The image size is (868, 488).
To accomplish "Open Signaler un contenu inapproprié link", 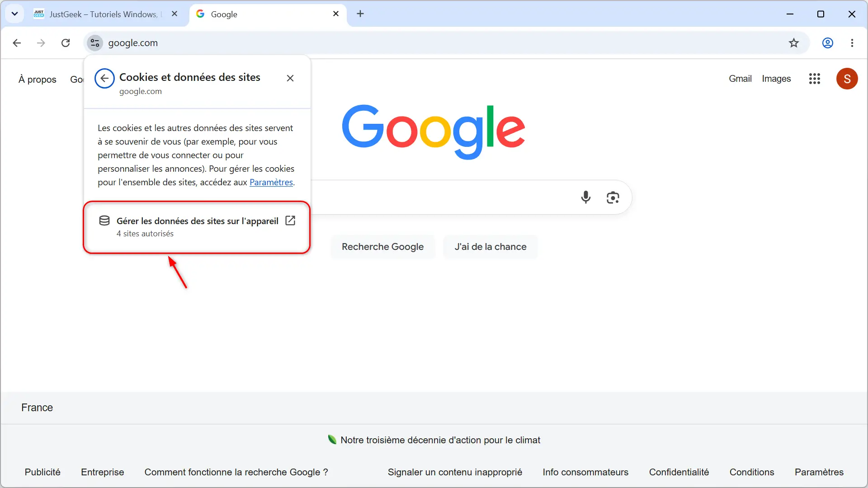I will (x=455, y=472).
